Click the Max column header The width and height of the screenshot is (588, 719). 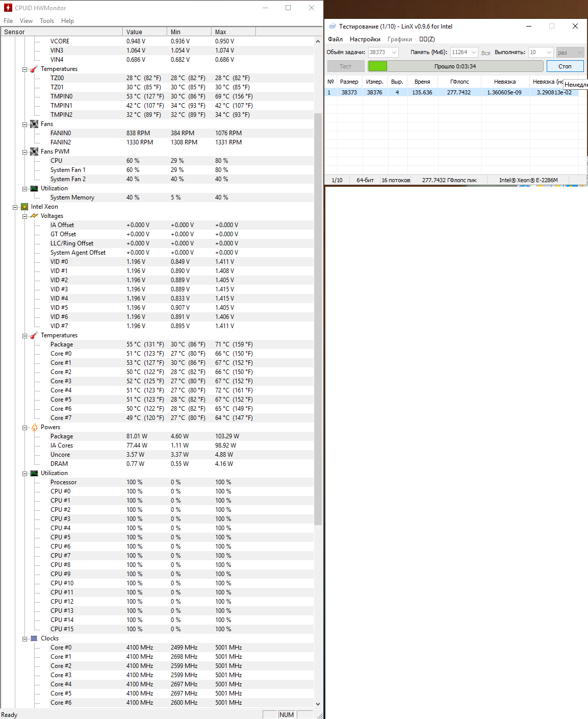233,32
